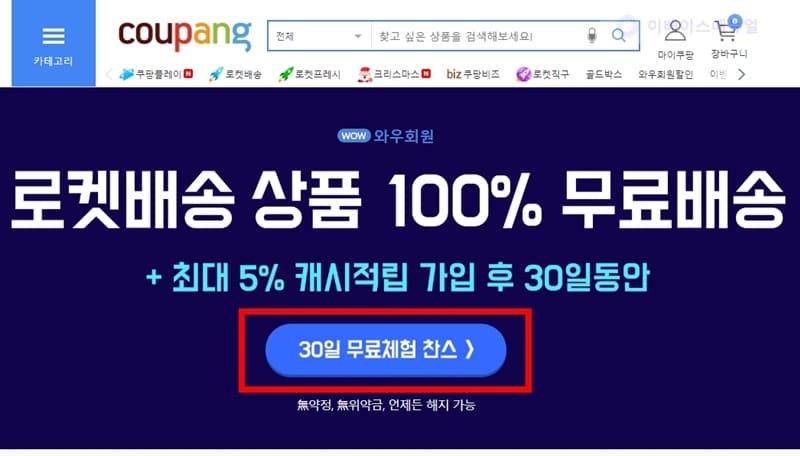Open the 카테고리 hamburger menu
The height and width of the screenshot is (456, 800).
click(x=54, y=43)
